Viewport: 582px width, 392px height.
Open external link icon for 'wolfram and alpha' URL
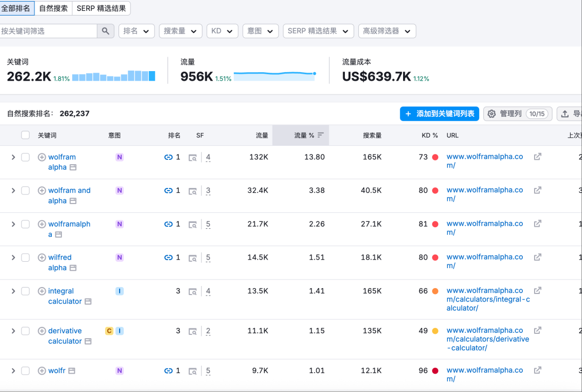point(537,191)
